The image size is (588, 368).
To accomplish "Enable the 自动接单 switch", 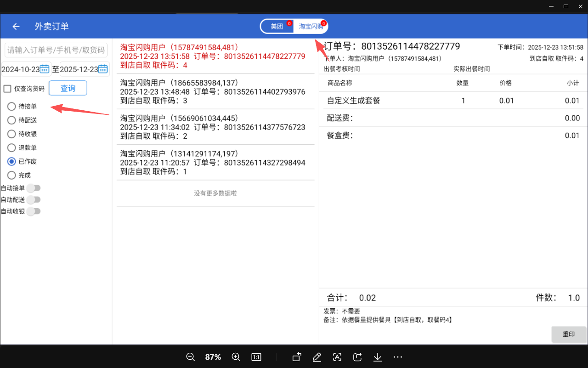I will pos(34,188).
